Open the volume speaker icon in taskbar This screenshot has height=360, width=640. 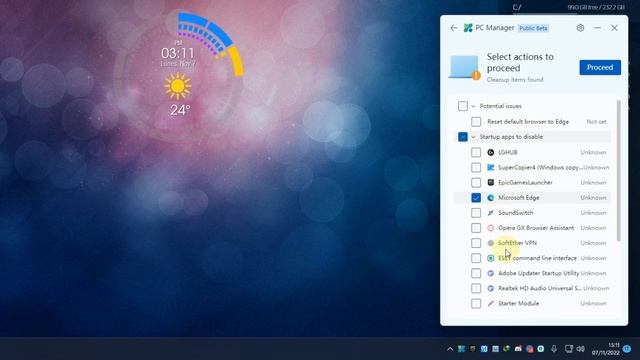pos(580,349)
